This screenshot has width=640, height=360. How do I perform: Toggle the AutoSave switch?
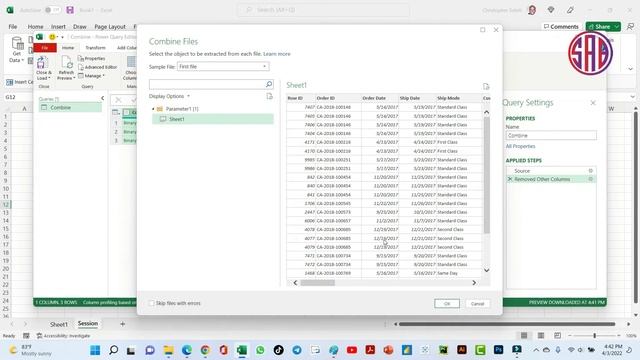tap(52, 10)
